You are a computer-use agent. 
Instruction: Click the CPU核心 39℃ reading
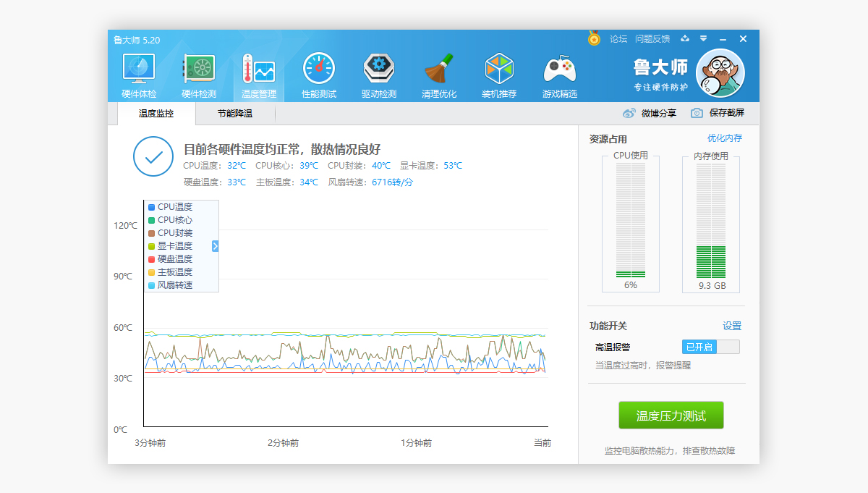click(x=286, y=166)
